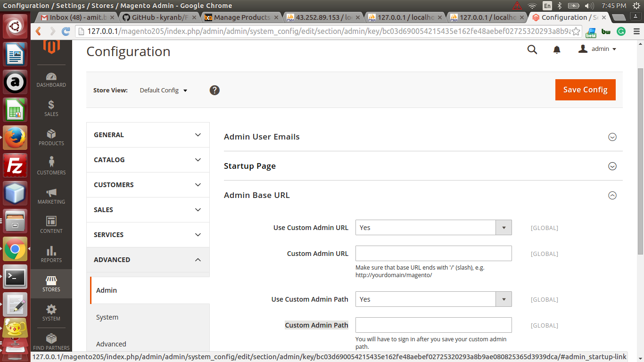Switch to the Manage Products tab
The image size is (644, 362).
pos(240,17)
